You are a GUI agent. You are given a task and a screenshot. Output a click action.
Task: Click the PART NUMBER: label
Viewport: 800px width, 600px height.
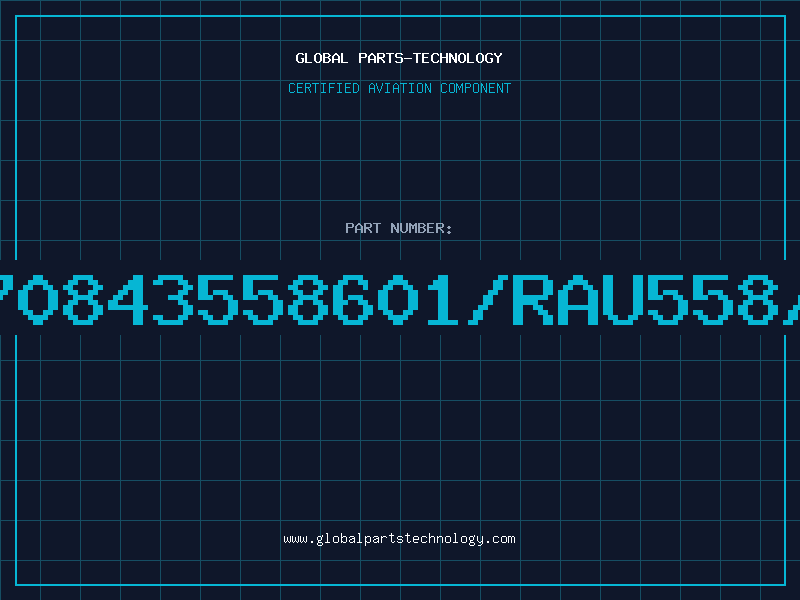tap(399, 228)
